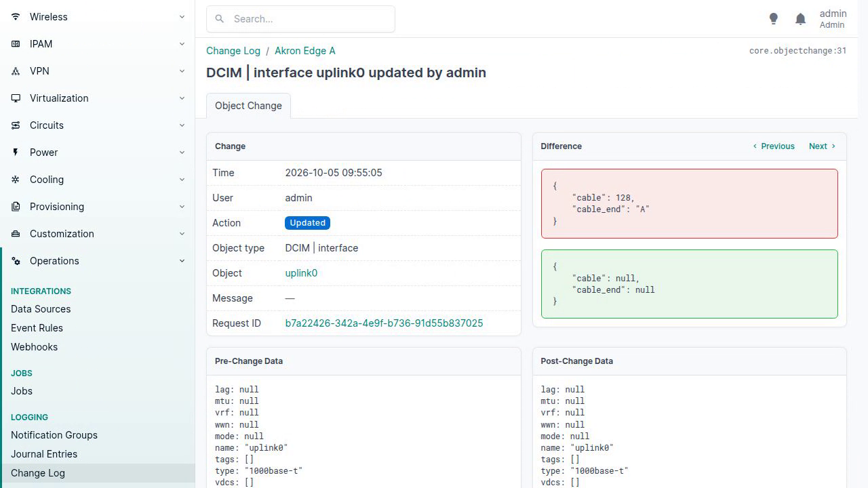Focus the Search input field

click(300, 19)
